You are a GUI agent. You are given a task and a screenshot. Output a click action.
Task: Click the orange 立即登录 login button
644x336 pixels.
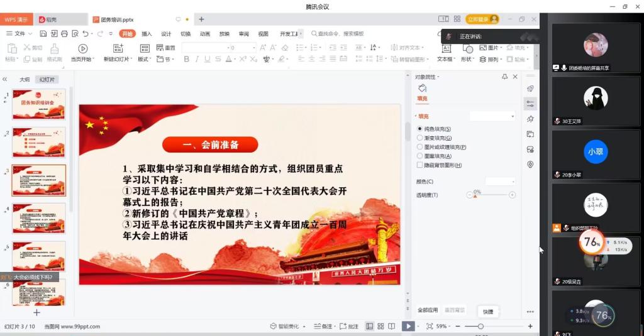[x=482, y=19]
